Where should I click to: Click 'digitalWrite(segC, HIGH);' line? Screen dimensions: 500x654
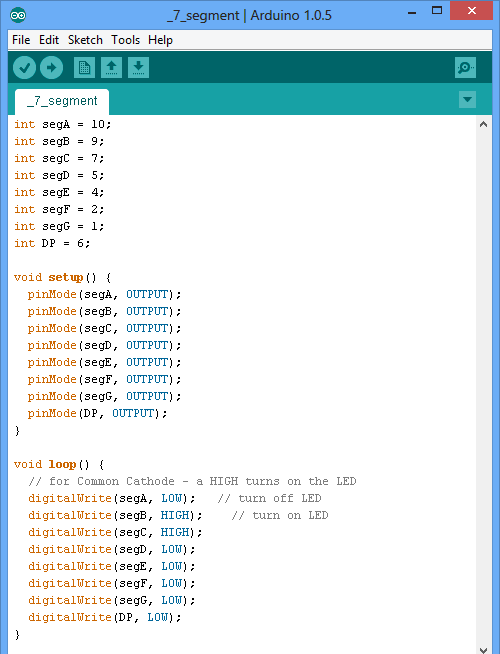click(115, 533)
